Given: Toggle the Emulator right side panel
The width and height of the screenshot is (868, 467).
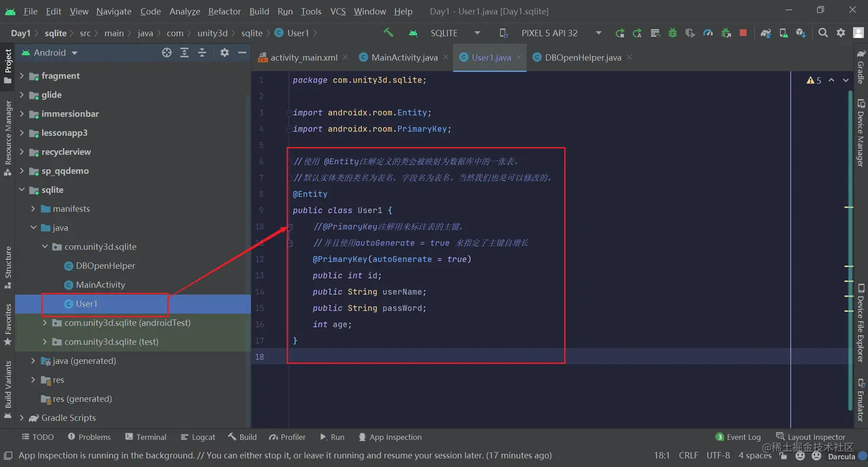Looking at the screenshot, I should click(861, 400).
